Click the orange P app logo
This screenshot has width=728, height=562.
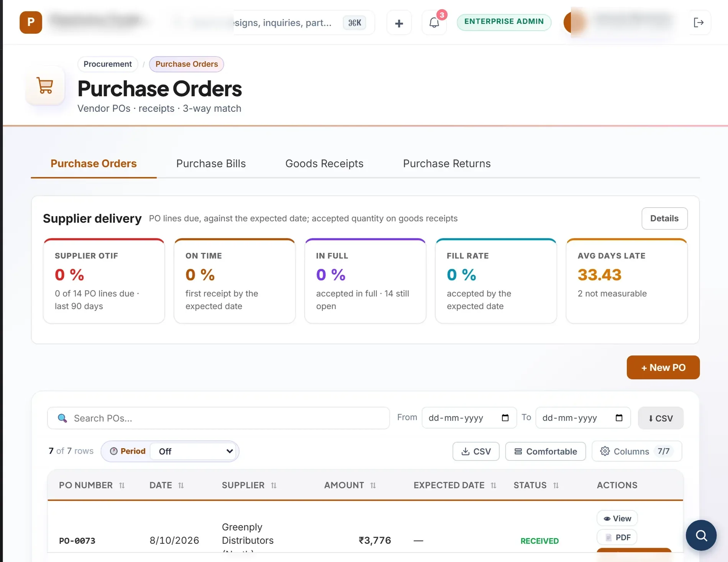pyautogui.click(x=31, y=22)
